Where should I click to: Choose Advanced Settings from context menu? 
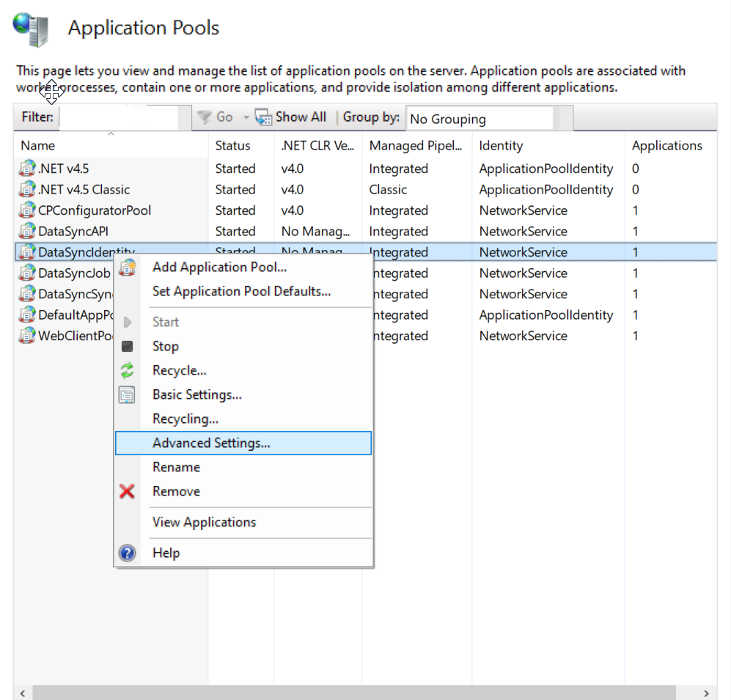(x=211, y=443)
